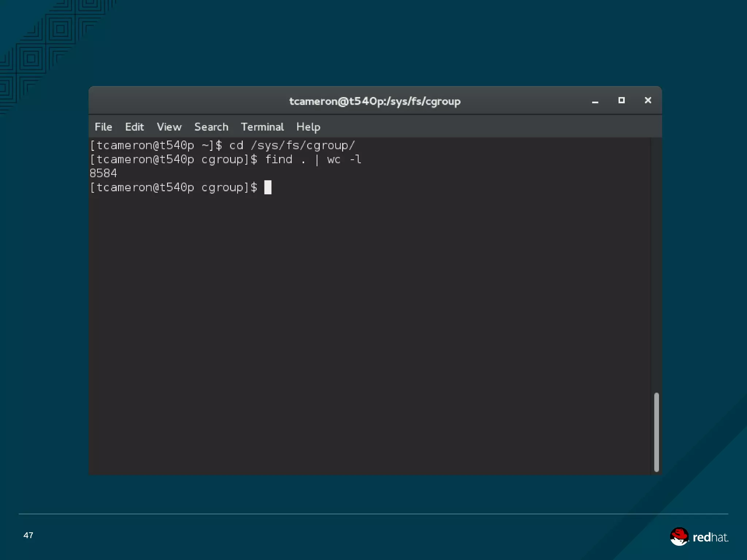
Task: Open the Terminal menu
Action: tap(262, 127)
